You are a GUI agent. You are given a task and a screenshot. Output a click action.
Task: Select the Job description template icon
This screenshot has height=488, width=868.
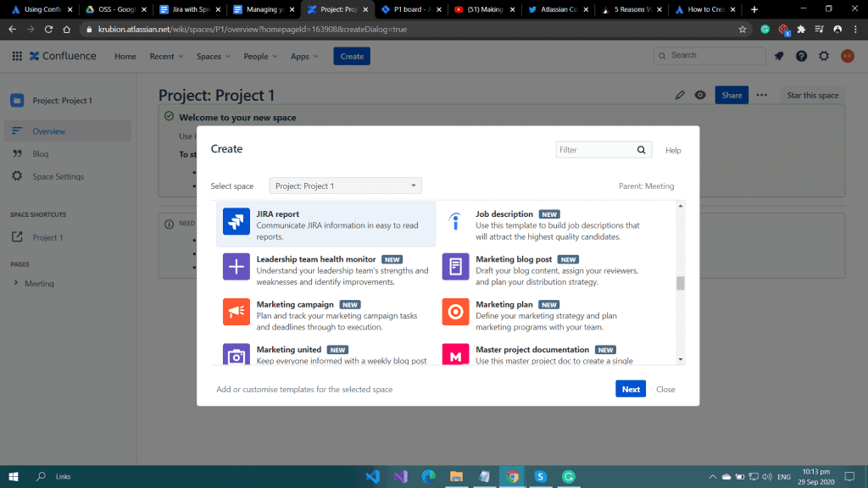(455, 222)
